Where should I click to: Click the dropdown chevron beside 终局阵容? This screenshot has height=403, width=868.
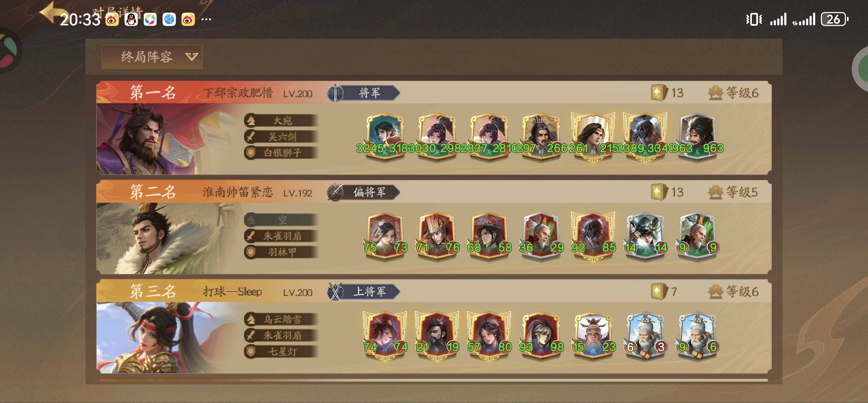coord(191,57)
